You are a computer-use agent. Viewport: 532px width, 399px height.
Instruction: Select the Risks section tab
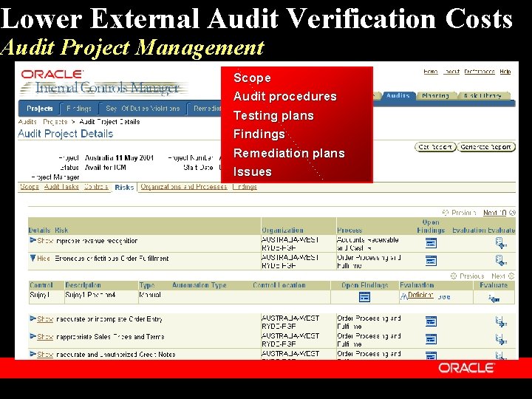(x=124, y=187)
